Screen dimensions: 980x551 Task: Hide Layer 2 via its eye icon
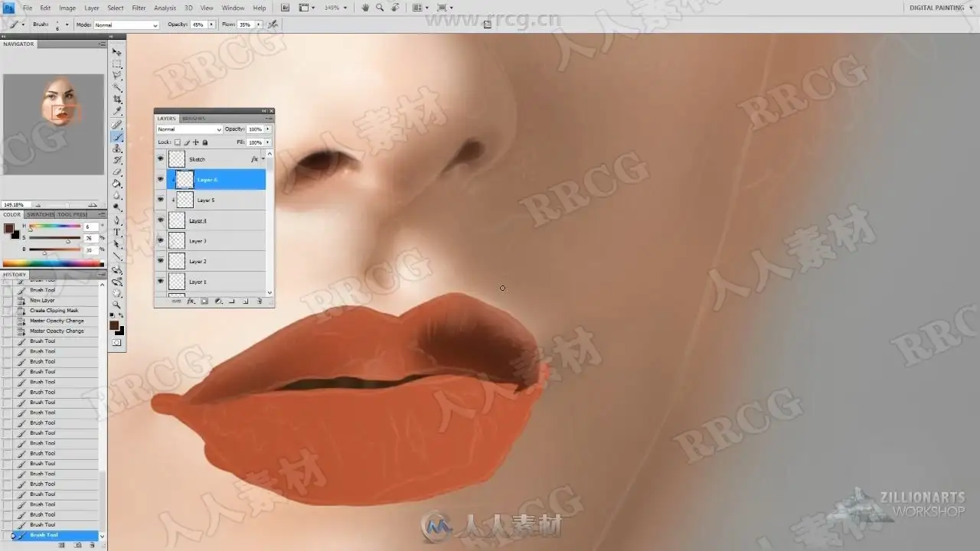click(161, 261)
